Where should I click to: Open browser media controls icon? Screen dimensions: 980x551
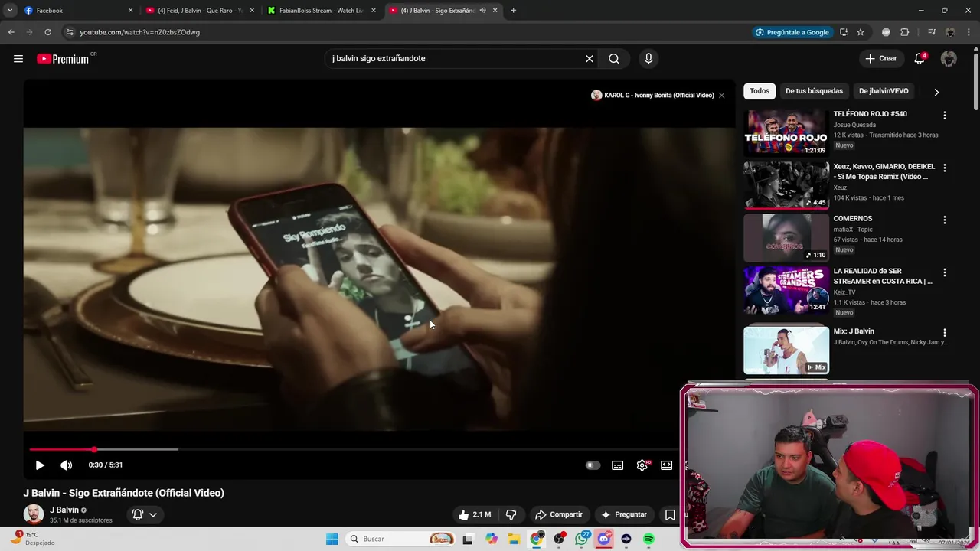pyautogui.click(x=932, y=32)
